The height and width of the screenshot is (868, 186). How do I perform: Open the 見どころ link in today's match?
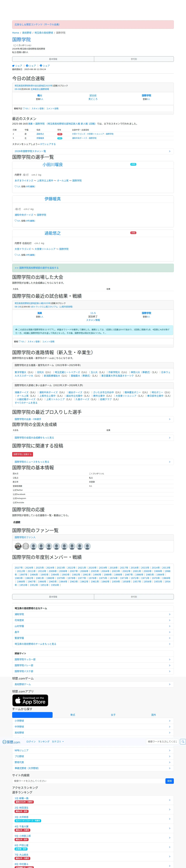(x=93, y=99)
